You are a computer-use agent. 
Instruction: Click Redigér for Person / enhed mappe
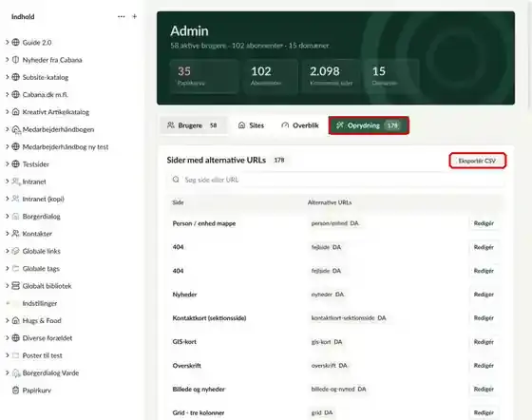click(x=484, y=223)
